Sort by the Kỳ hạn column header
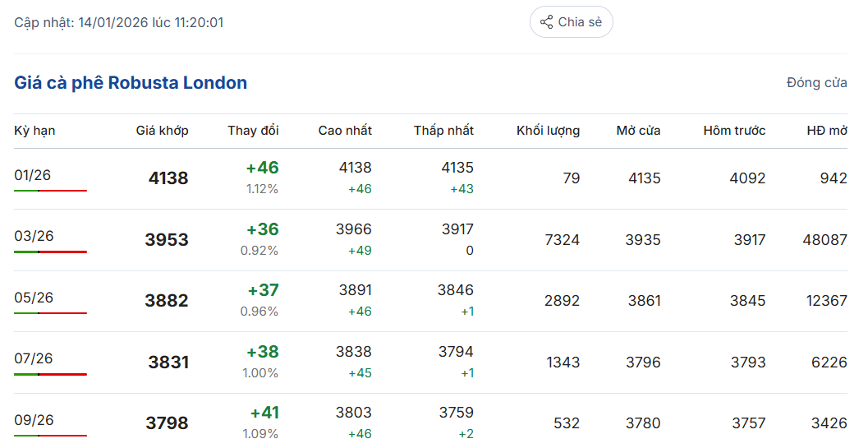 34,131
